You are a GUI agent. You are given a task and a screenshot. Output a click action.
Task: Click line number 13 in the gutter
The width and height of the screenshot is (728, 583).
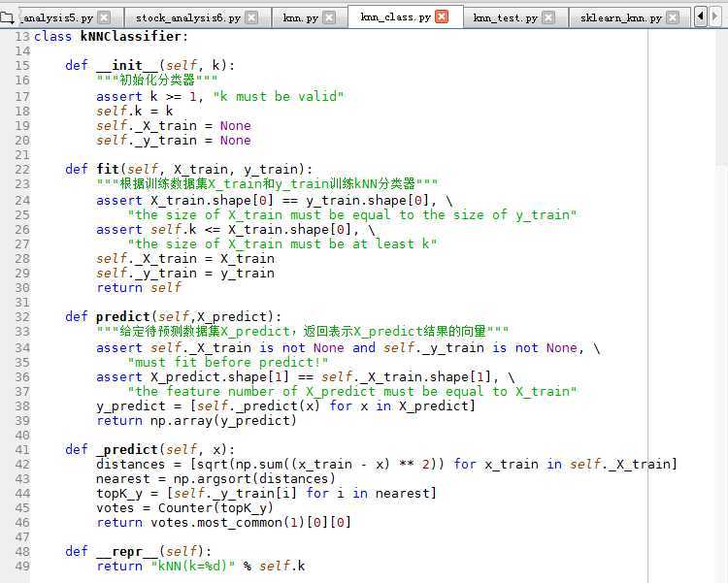pyautogui.click(x=21, y=36)
